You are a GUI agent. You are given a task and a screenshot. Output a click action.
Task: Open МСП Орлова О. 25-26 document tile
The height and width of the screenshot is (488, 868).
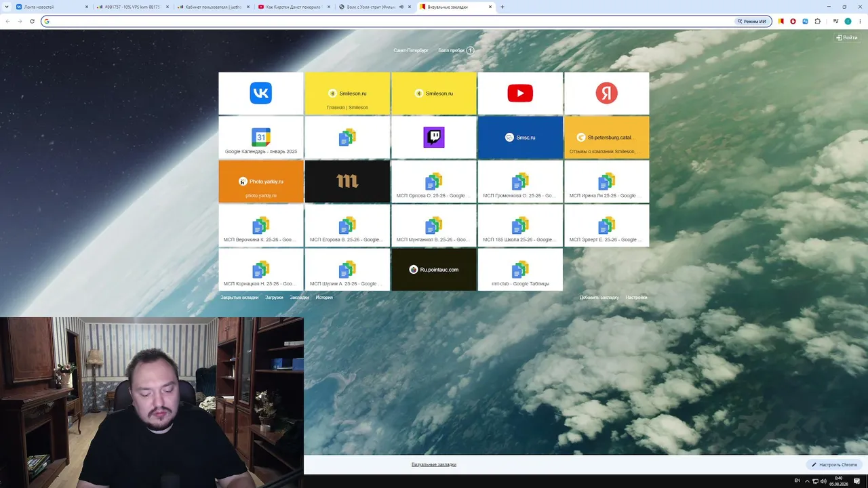click(434, 182)
